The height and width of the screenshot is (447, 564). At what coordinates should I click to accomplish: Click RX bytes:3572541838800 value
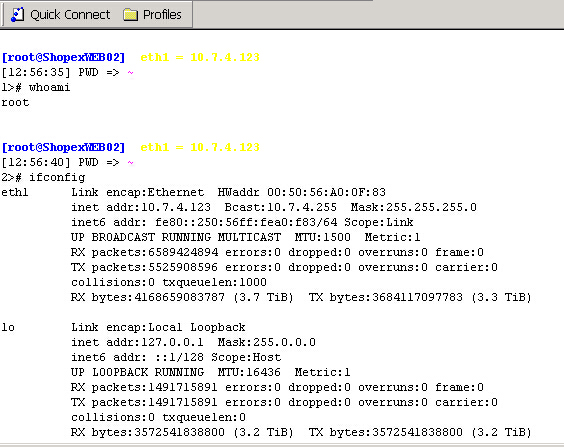point(148,432)
